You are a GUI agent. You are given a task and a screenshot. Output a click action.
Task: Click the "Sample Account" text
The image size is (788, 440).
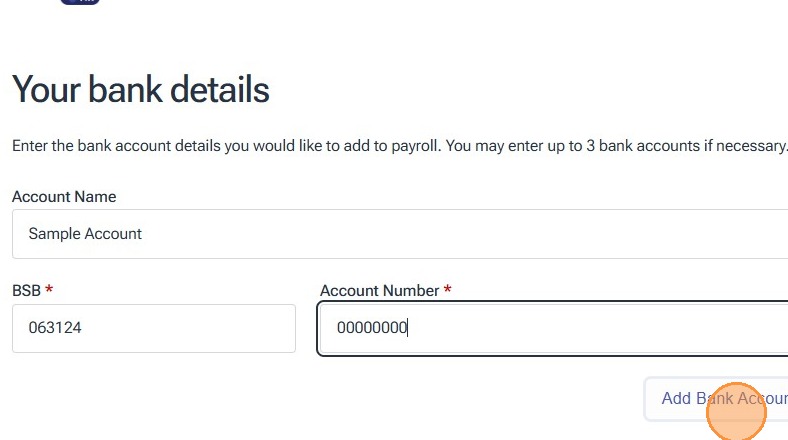click(85, 234)
